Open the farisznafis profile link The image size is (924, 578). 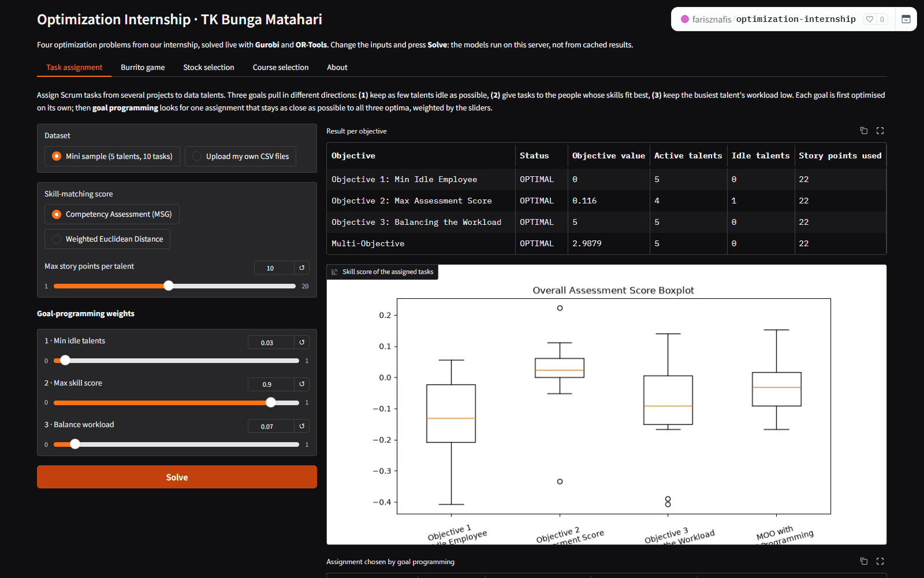(x=711, y=19)
